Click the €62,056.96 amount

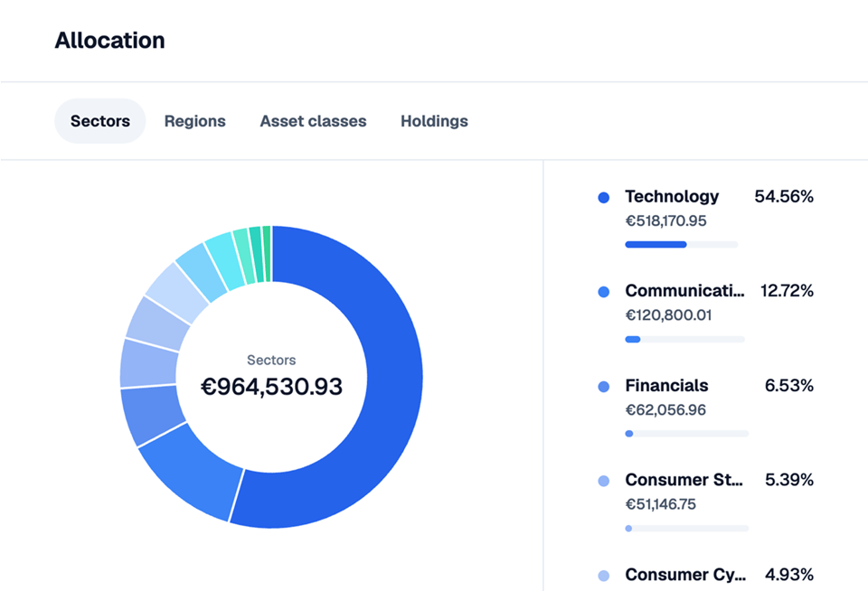coord(666,410)
